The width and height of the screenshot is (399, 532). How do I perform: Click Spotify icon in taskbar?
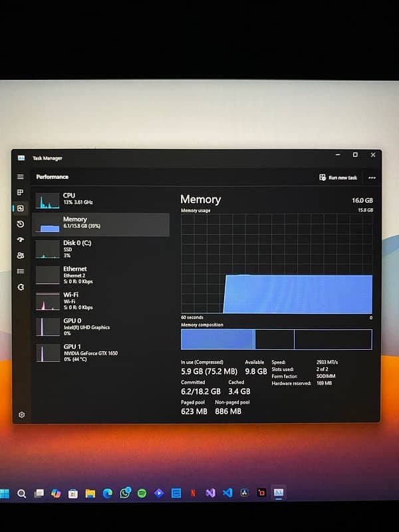click(142, 493)
